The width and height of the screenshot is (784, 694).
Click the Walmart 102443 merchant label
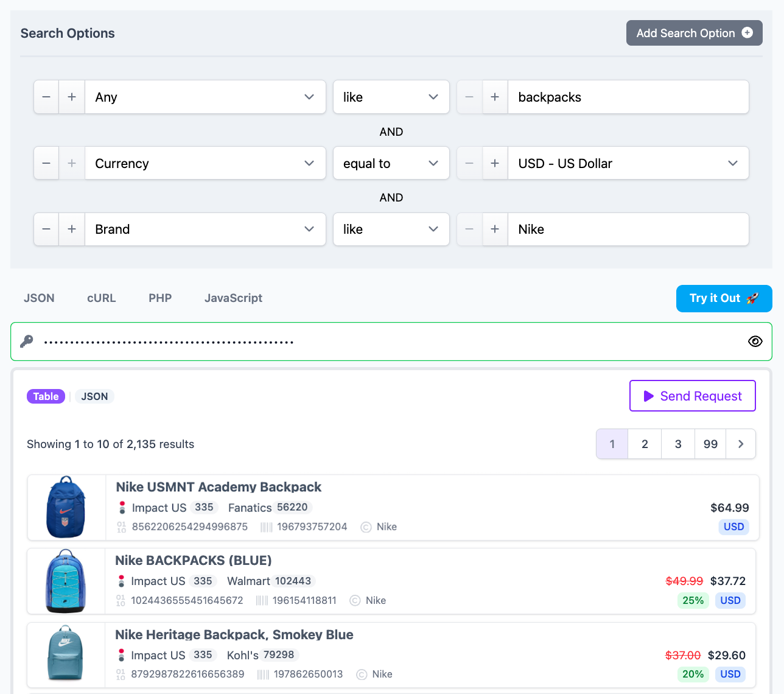coord(271,581)
